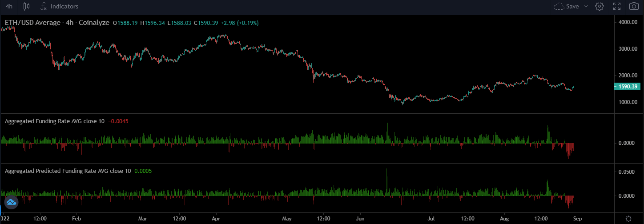
Task: Click the Mar label on time axis
Action: tap(142, 219)
